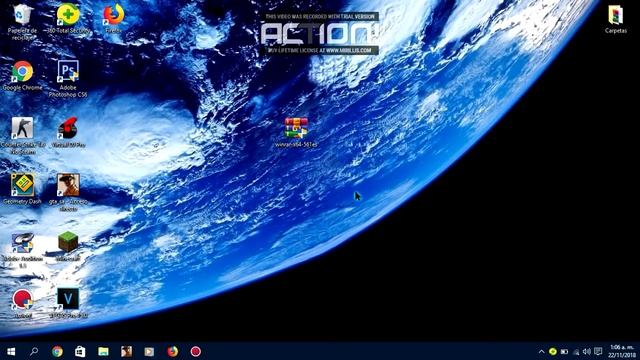The width and height of the screenshot is (640, 360).
Task: Open taskbar search magnifier
Action: 34,351
